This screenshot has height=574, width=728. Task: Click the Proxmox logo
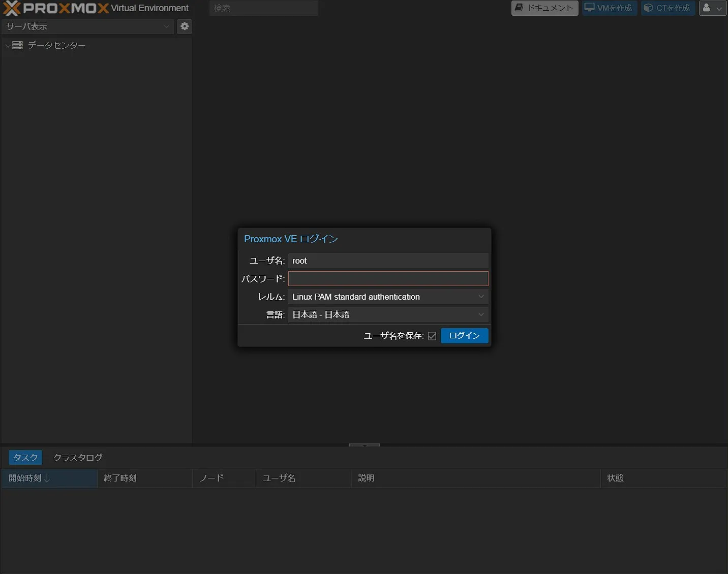tap(56, 8)
